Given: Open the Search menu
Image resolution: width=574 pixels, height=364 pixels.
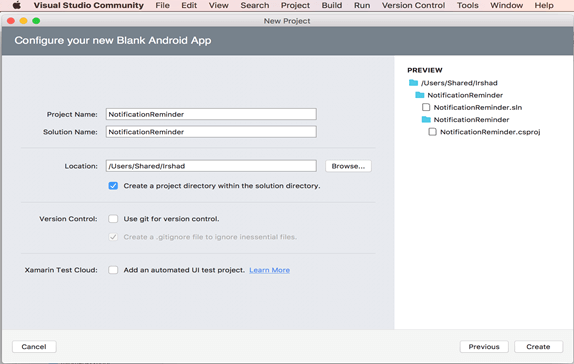Looking at the screenshot, I should click(x=255, y=5).
